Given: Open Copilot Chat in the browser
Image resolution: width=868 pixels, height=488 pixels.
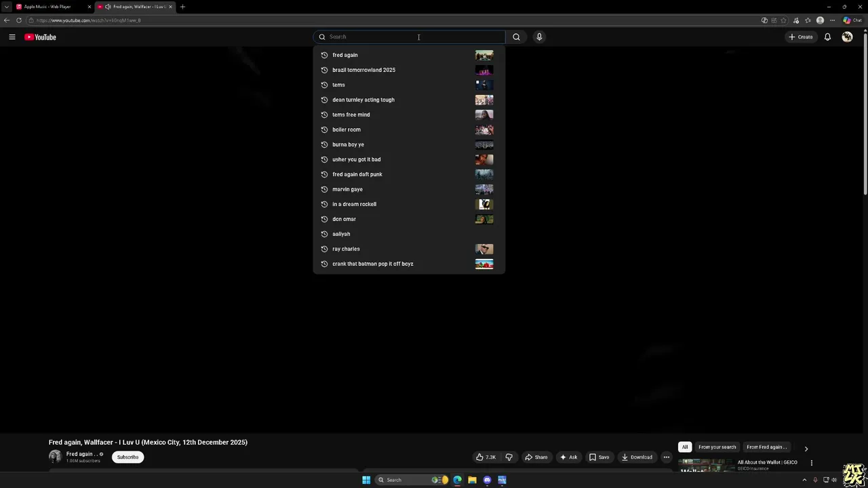Looking at the screenshot, I should 852,20.
